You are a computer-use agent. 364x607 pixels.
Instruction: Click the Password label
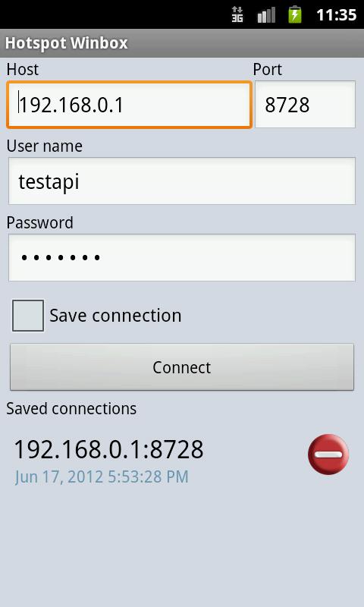click(x=40, y=222)
